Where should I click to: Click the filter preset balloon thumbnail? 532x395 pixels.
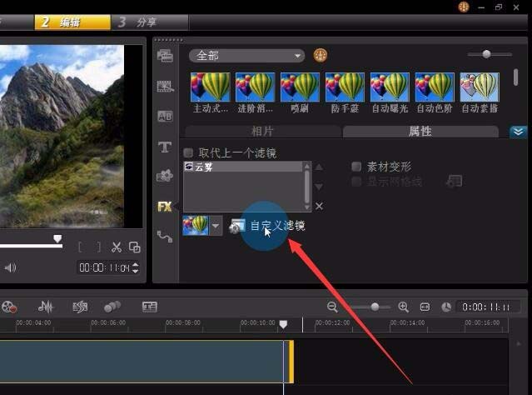tap(196, 226)
